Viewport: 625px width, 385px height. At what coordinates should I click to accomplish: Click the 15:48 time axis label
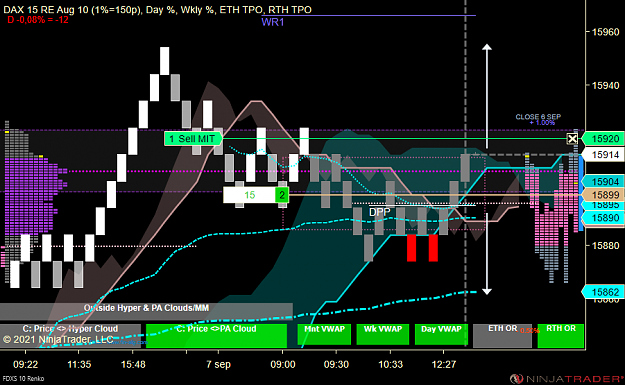point(133,364)
